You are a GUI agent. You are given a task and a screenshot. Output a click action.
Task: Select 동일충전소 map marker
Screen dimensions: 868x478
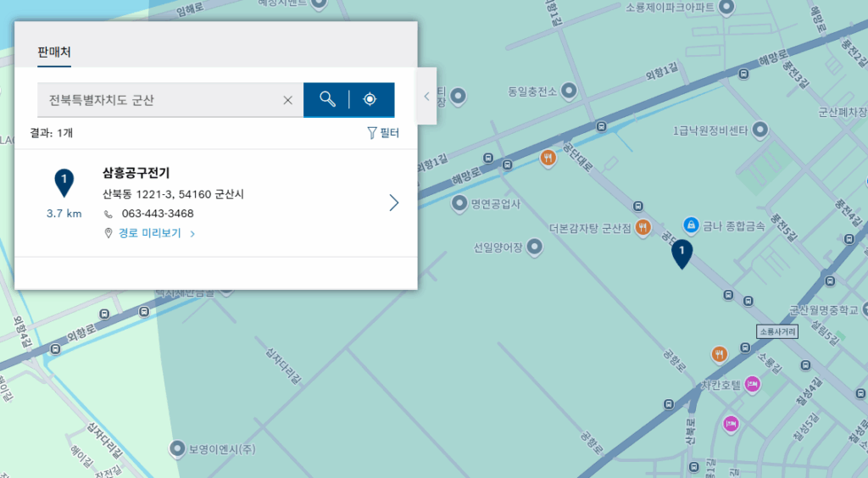(569, 91)
